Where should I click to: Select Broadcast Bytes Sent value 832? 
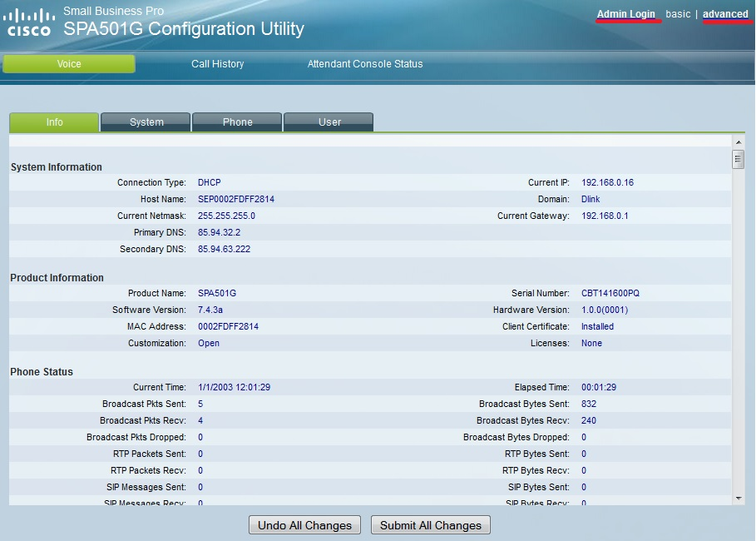coord(589,404)
